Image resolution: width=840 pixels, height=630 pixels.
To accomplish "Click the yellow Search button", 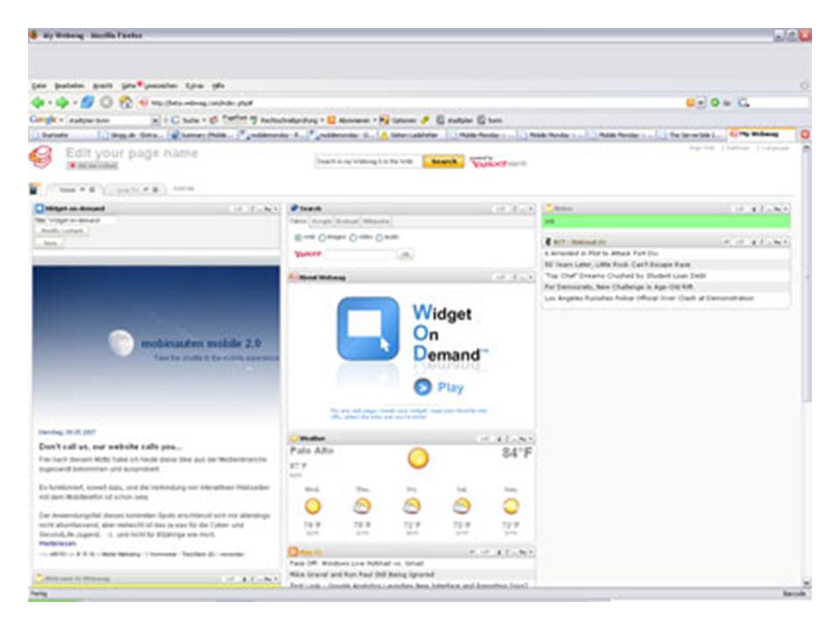I will 444,161.
